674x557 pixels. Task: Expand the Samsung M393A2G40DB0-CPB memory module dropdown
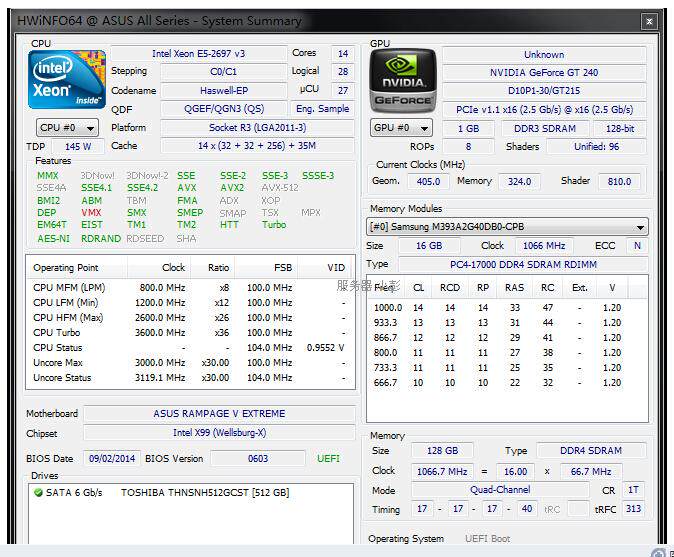[507, 226]
